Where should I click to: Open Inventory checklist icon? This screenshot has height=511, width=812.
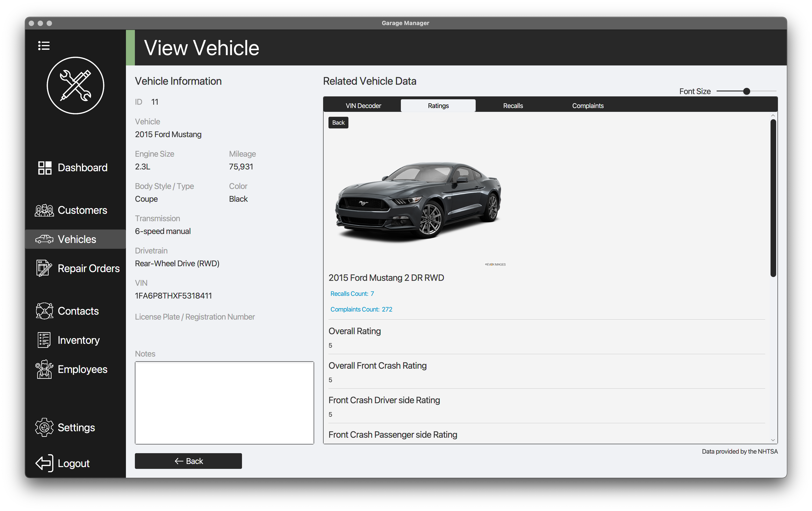coord(44,340)
